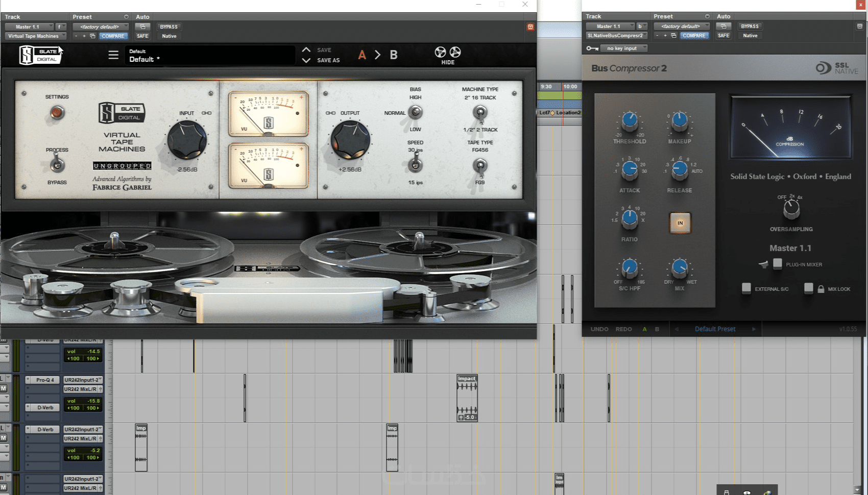Click the output icon beside Pro-Q 4 track's UR242 MixL/R
Image resolution: width=868 pixels, height=495 pixels.
(101, 389)
